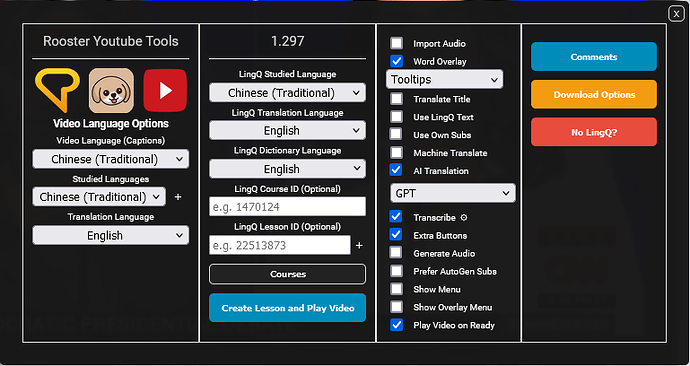Screen dimensions: 690x366
Task: Enable the Import Audio checkbox
Action: [x=396, y=43]
